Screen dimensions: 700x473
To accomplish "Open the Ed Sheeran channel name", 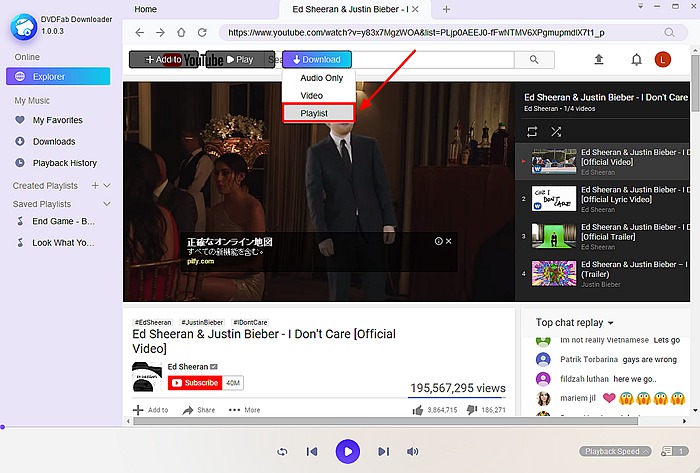I will (x=188, y=367).
